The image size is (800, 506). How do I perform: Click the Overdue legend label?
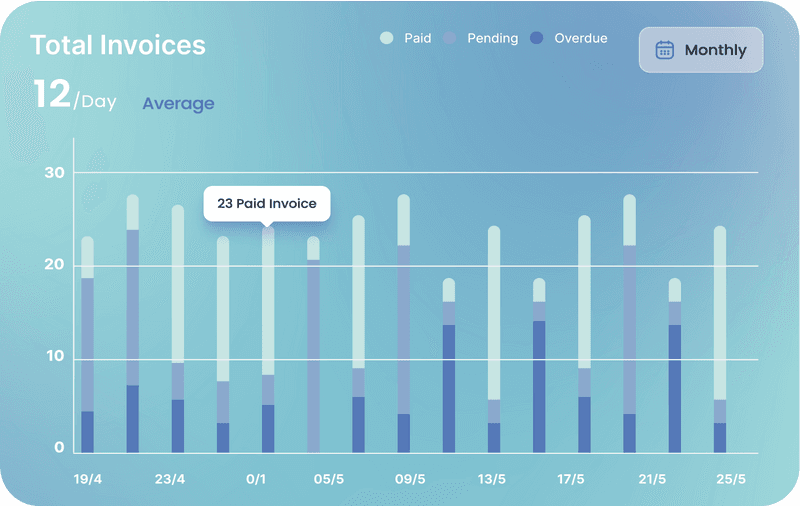tap(581, 38)
